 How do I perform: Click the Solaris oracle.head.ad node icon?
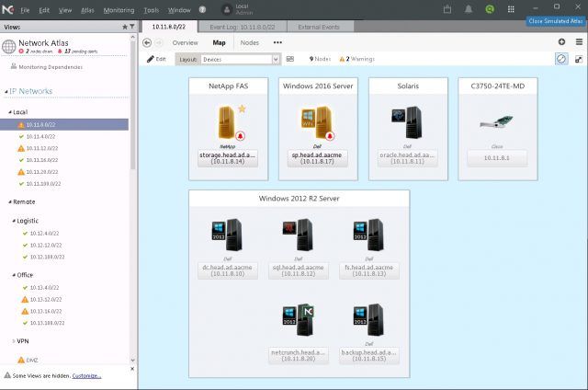407,122
